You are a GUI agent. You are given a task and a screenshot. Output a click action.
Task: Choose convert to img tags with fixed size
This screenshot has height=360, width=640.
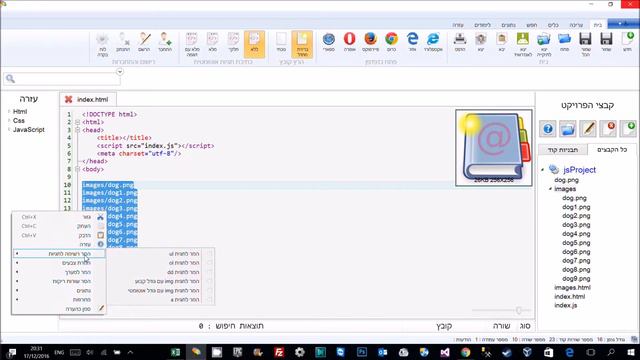pyautogui.click(x=161, y=281)
